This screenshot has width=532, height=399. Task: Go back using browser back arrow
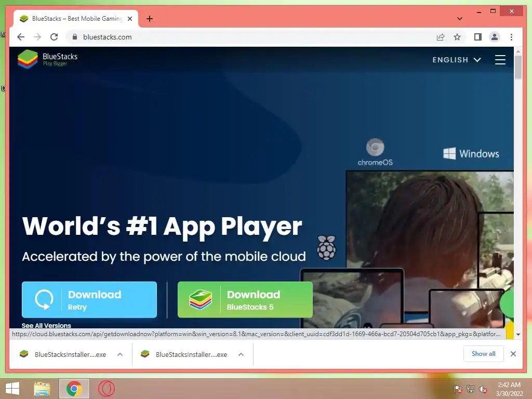21,37
